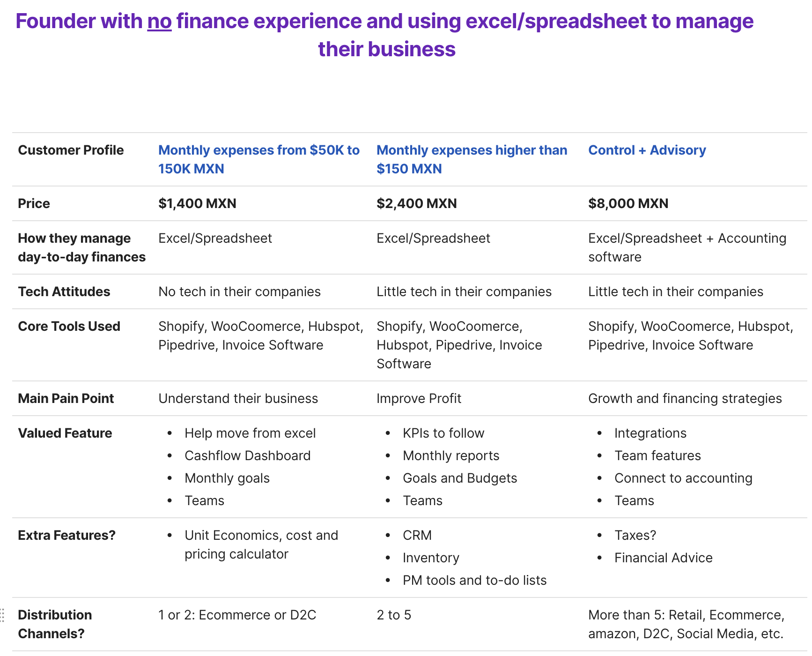Click "No tech in their companies" cell
This screenshot has width=812, height=656.
(239, 291)
